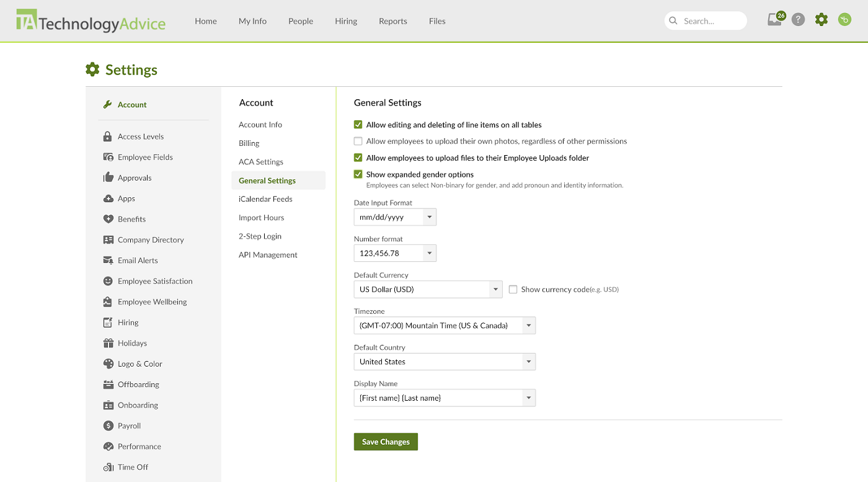Click the Settings page heading gear icon
The width and height of the screenshot is (868, 482).
(x=92, y=69)
